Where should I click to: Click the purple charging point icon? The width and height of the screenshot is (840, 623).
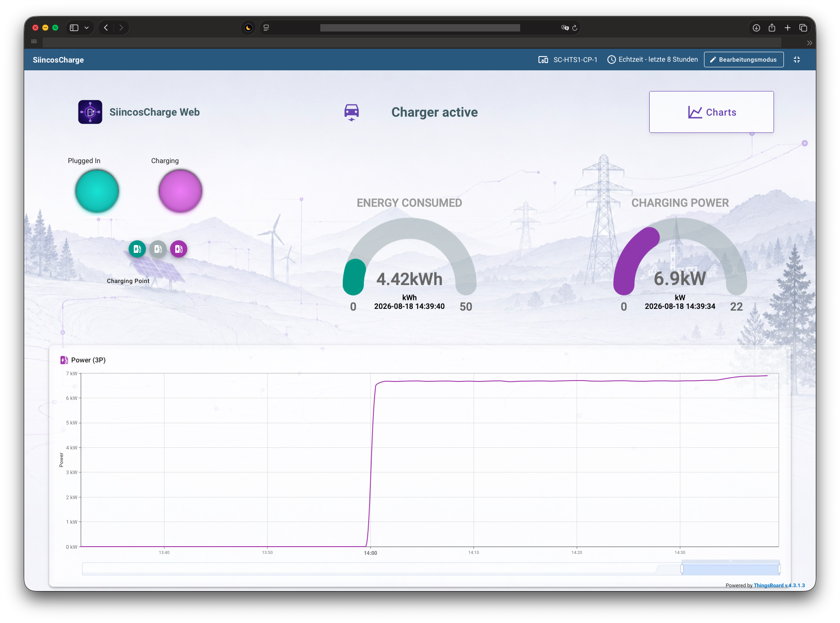[x=178, y=249]
